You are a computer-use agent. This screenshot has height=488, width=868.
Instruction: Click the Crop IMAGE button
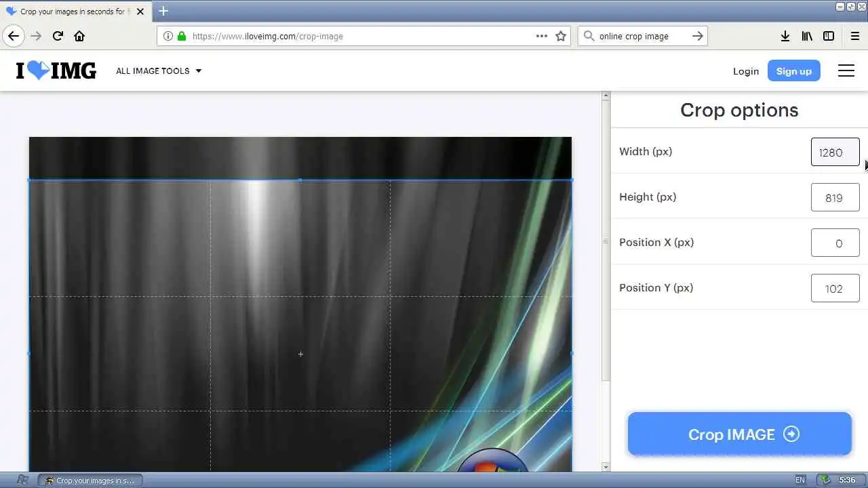click(740, 434)
